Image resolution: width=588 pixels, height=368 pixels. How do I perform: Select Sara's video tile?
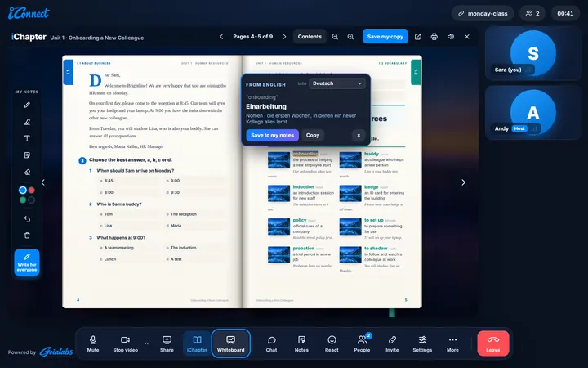(x=532, y=53)
